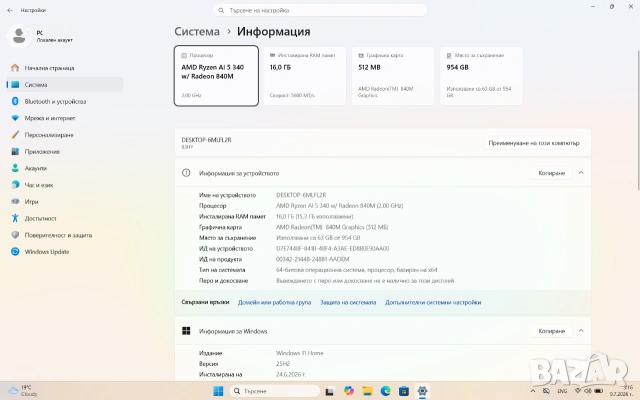Screen dimensions: 640x400
Task: Select the Графична карта card
Action: (x=393, y=76)
